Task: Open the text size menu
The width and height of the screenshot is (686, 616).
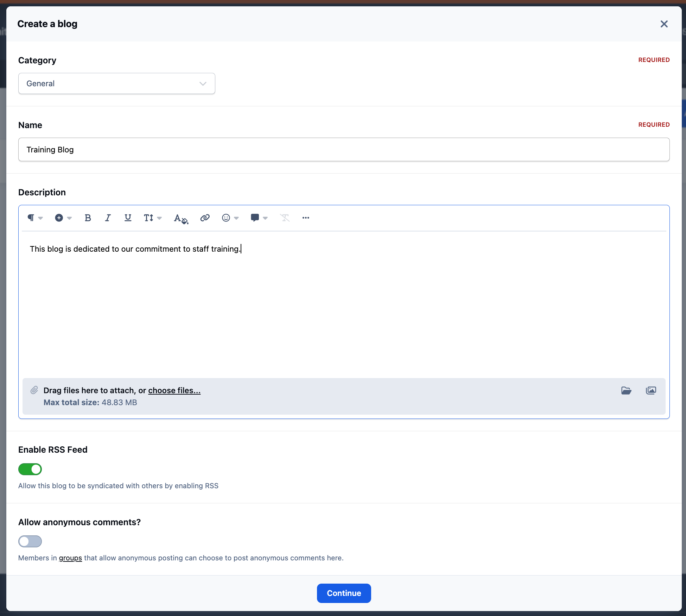Action: pos(152,218)
